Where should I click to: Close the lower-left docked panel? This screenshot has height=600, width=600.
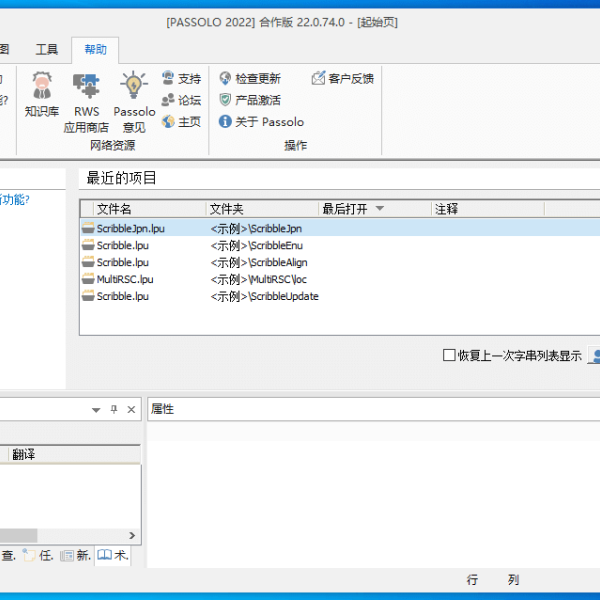(131, 409)
